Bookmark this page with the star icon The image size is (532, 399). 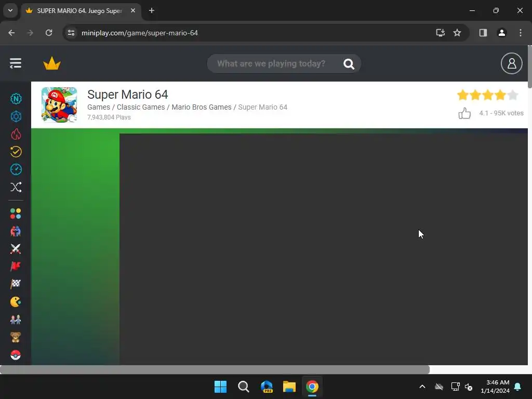(457, 33)
